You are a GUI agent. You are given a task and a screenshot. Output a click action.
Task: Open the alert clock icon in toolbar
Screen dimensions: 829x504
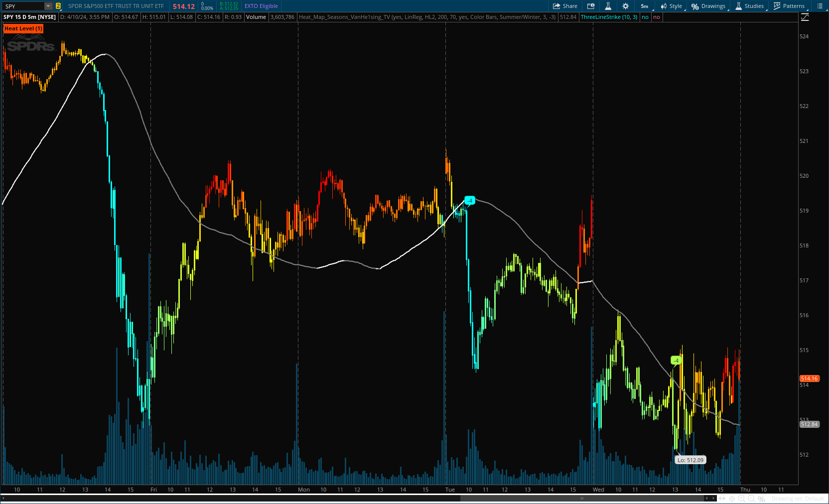591,6
